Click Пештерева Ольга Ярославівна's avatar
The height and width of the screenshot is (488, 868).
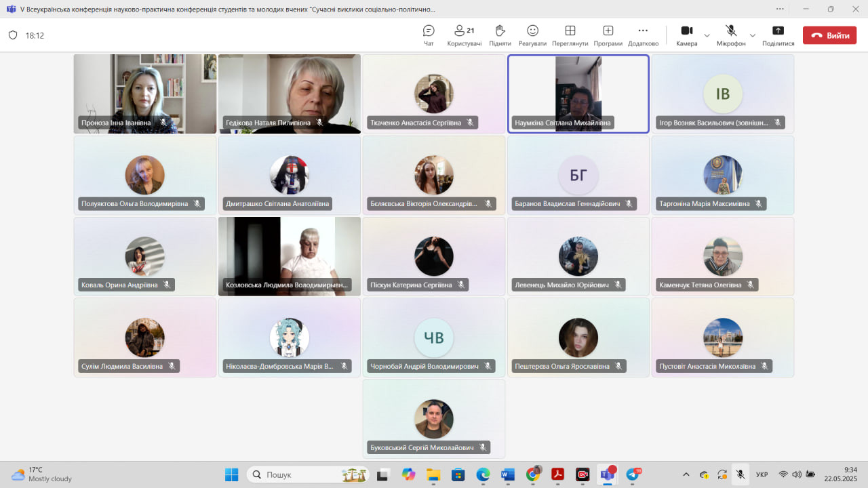[578, 338]
